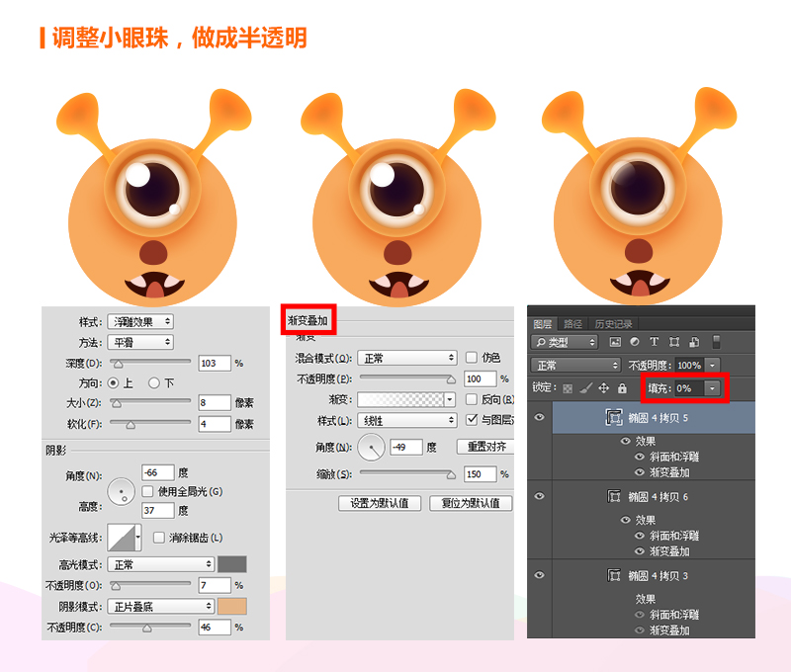Image resolution: width=791 pixels, height=672 pixels.
Task: Open the layer blend mode 正常 dropdown
Action: point(575,365)
